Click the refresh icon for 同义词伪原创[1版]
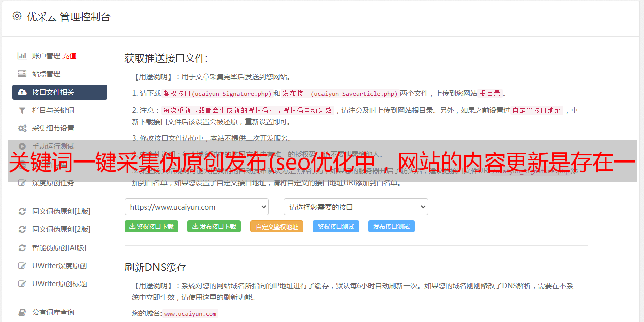The image size is (644, 322). click(22, 211)
